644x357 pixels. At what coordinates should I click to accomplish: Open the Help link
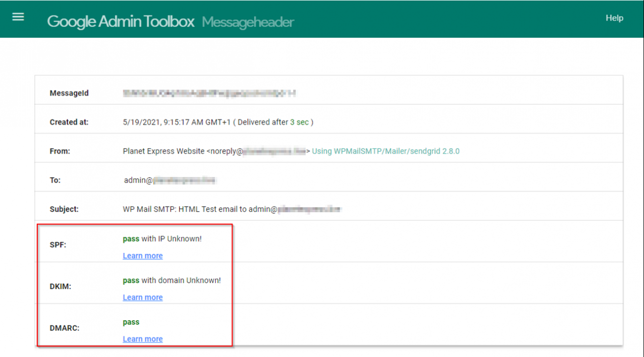point(614,18)
